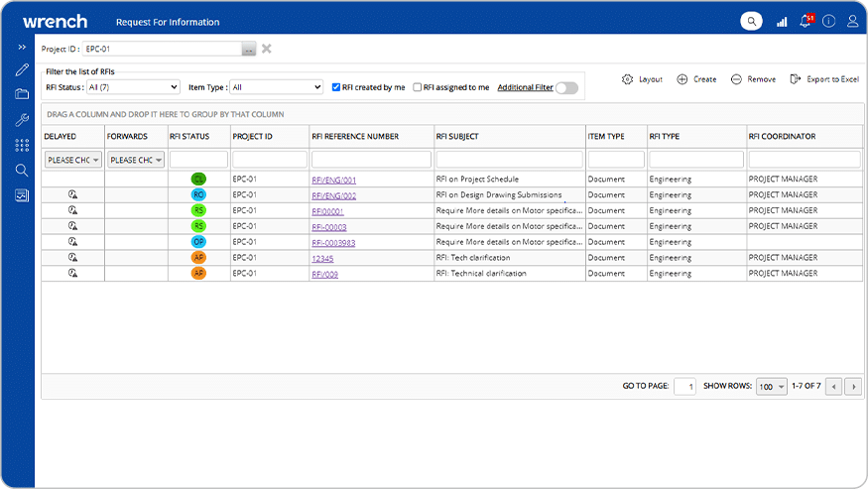This screenshot has height=489, width=868.
Task: Select 'RFI on Project Schedule' subject cell
Action: [x=509, y=179]
